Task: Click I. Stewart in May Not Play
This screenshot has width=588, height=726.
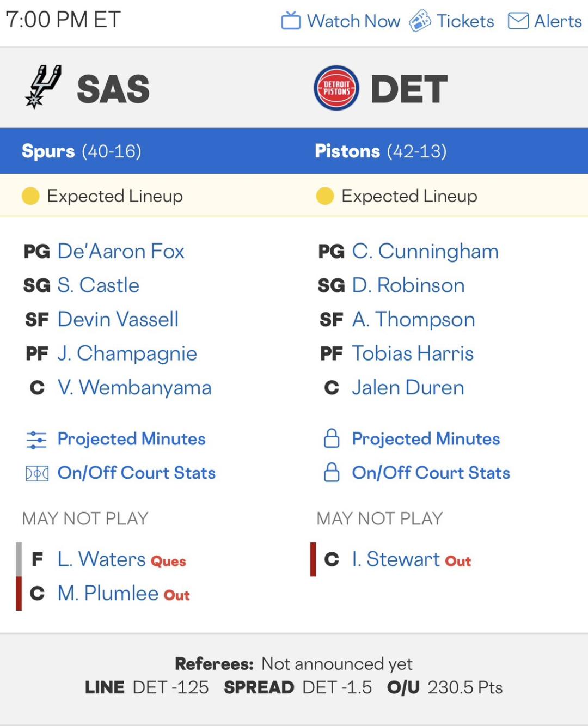Action: click(395, 559)
